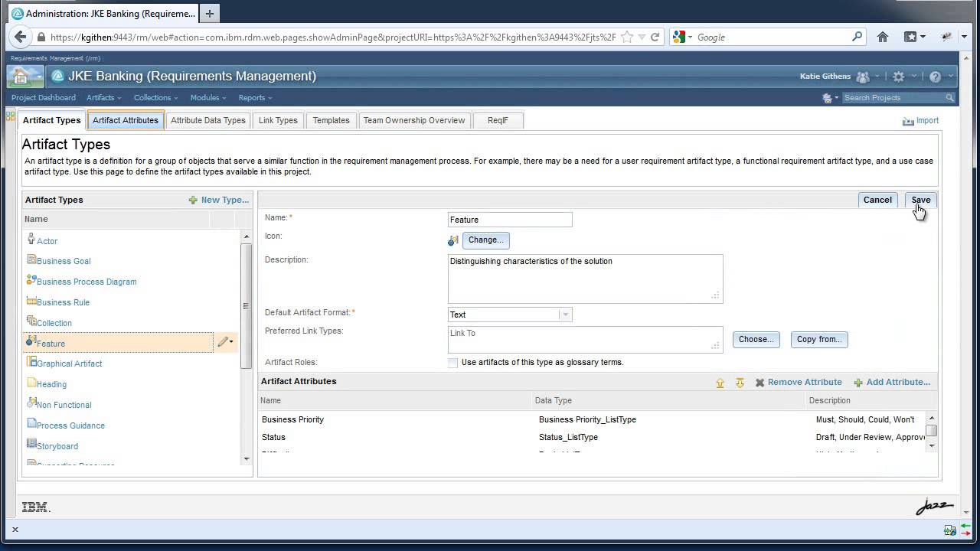Cancel editing the artifact type

(x=877, y=200)
